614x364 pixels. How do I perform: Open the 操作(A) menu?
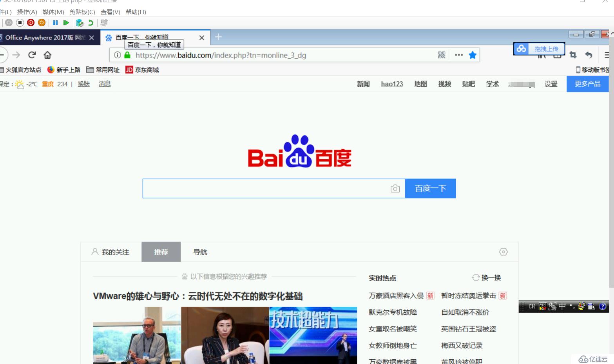27,12
